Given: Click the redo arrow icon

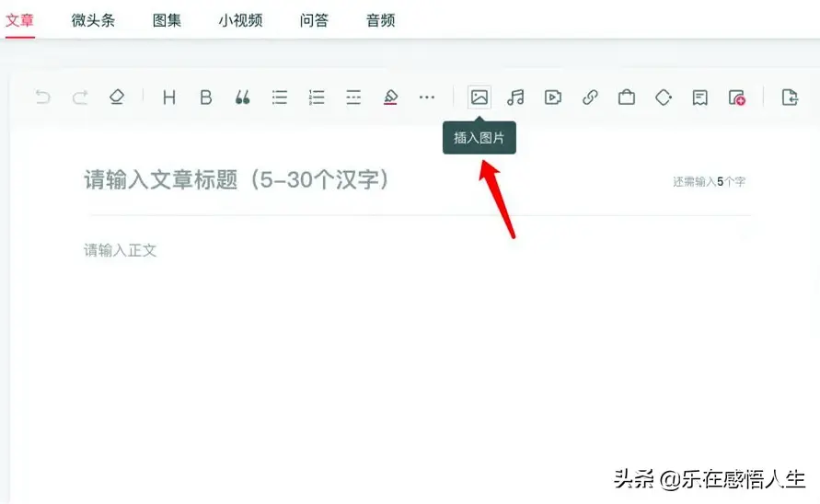Looking at the screenshot, I should click(80, 97).
